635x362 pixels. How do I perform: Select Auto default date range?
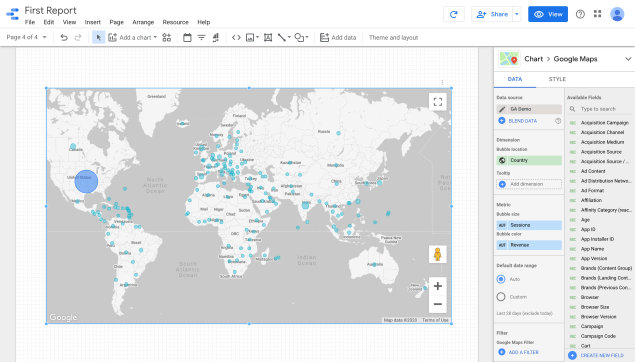pos(501,279)
